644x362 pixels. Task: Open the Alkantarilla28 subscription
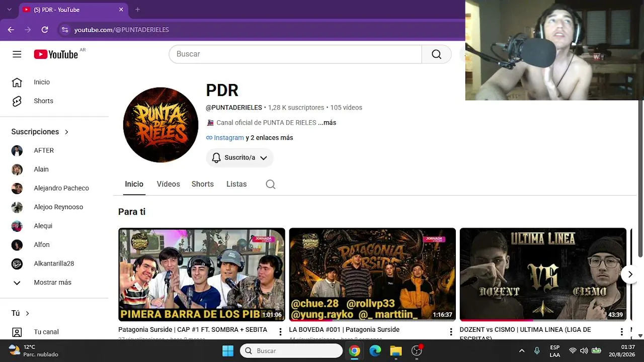click(x=54, y=263)
